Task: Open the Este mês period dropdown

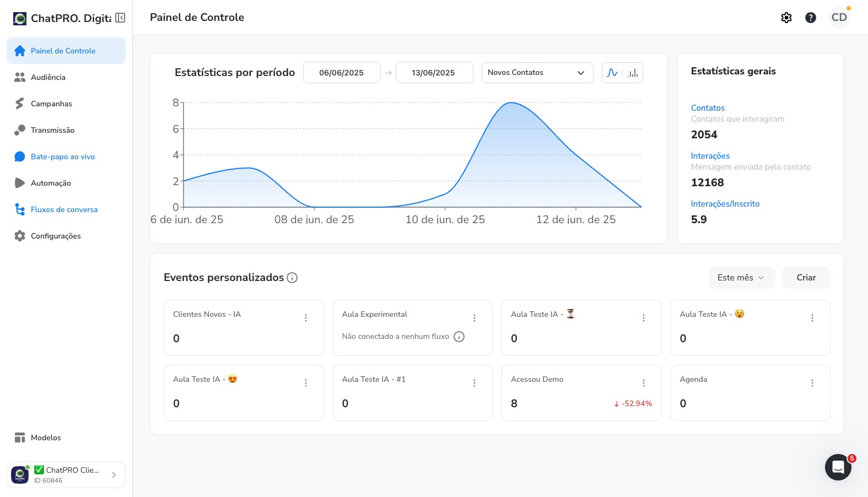Action: pos(742,278)
